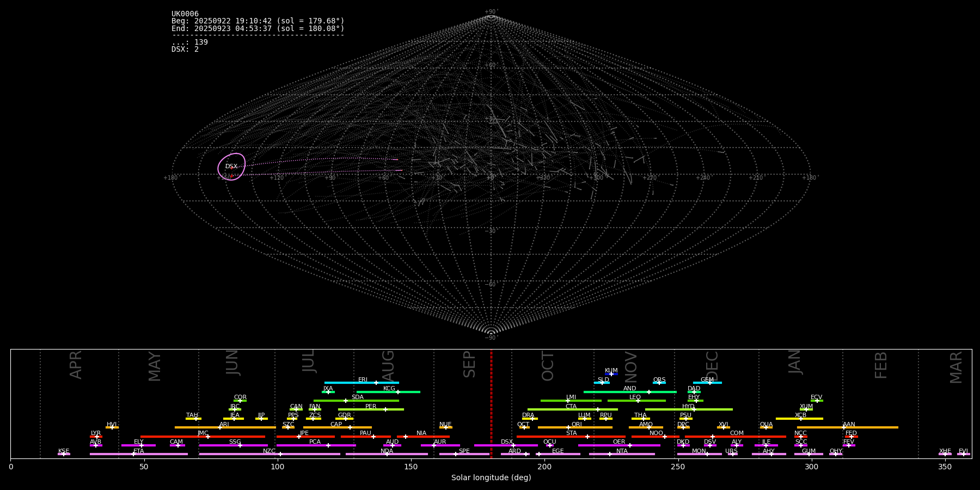Select the orange AAN activity bar
980x490 pixels.
(848, 427)
